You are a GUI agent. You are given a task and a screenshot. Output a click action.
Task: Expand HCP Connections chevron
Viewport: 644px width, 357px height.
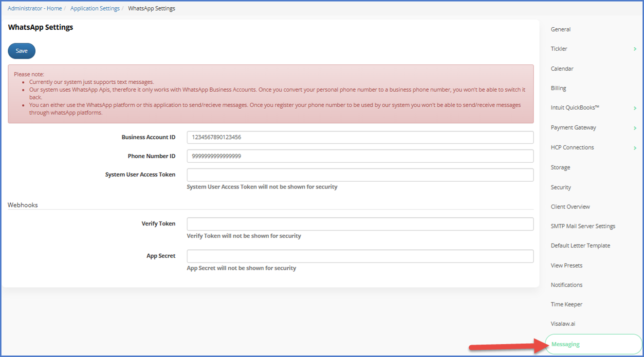point(635,148)
